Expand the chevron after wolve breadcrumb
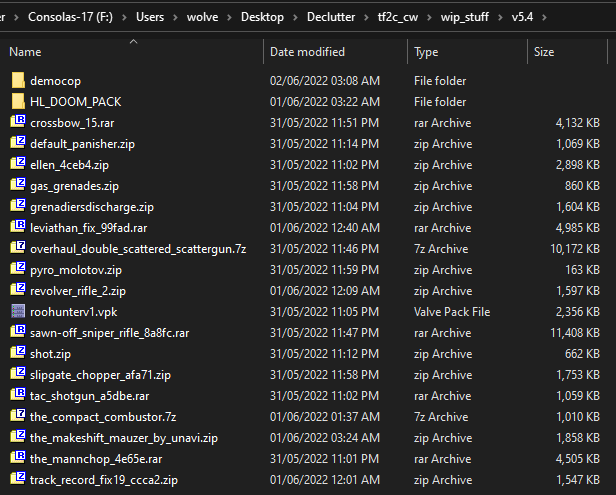 pos(229,17)
